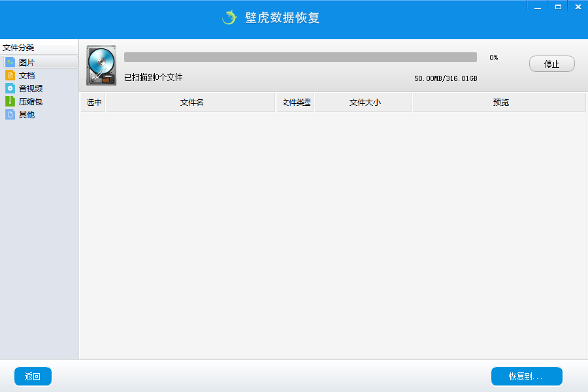Maximize the application window

(x=558, y=7)
